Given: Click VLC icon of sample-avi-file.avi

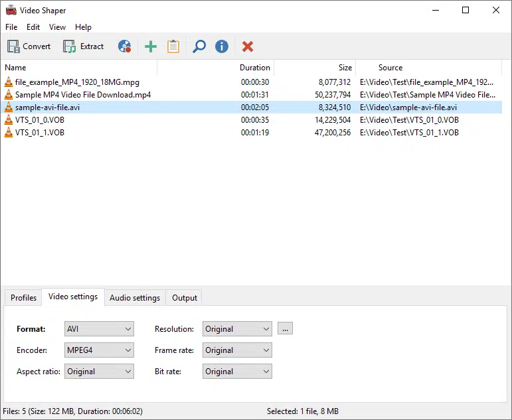Looking at the screenshot, I should click(x=9, y=107).
